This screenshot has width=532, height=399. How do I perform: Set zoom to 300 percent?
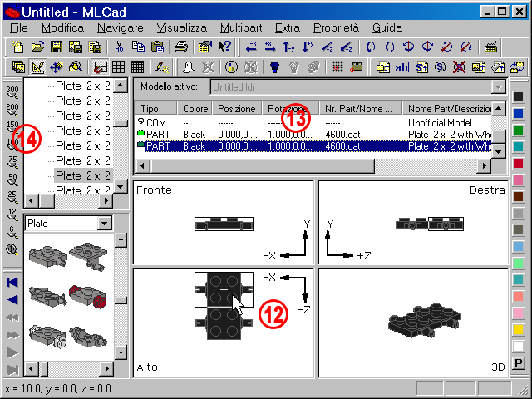coord(12,92)
